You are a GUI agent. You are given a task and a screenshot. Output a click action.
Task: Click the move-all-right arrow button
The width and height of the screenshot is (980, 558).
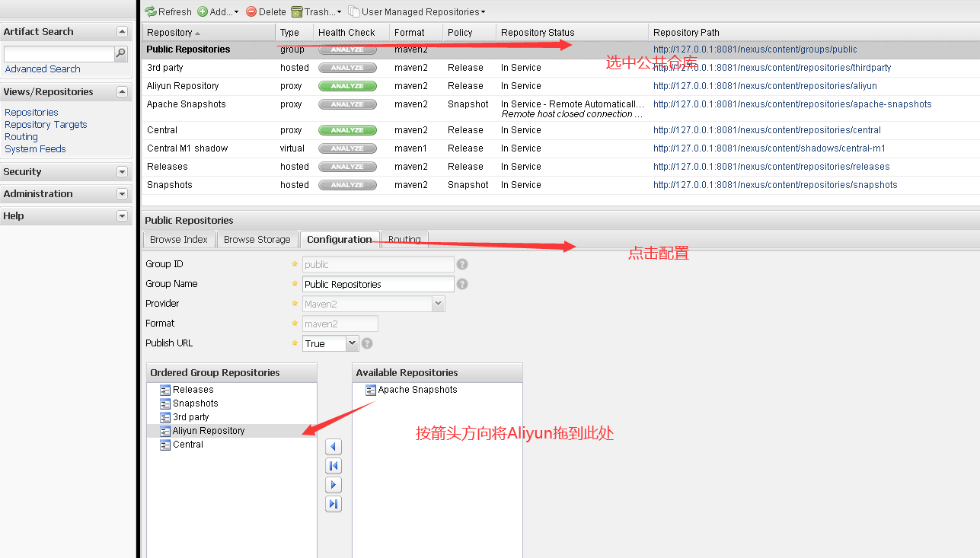point(333,504)
